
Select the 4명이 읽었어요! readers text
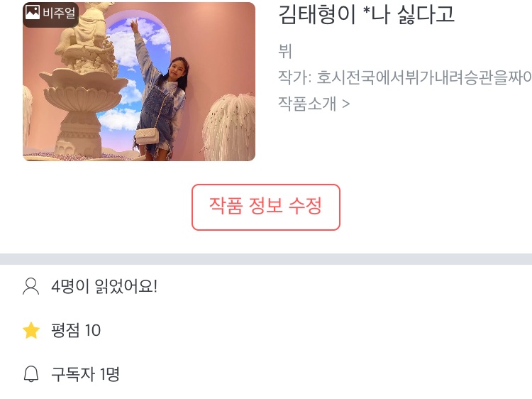(x=104, y=286)
